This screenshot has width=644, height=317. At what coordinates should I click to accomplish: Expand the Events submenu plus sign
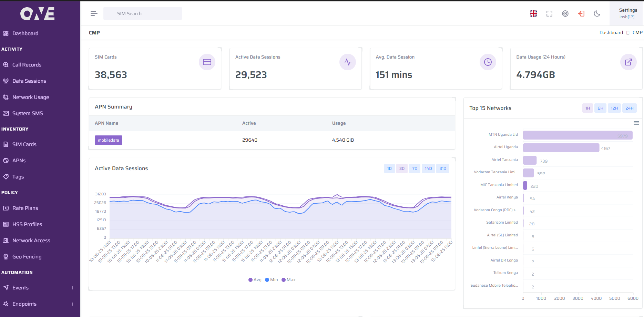tap(72, 288)
